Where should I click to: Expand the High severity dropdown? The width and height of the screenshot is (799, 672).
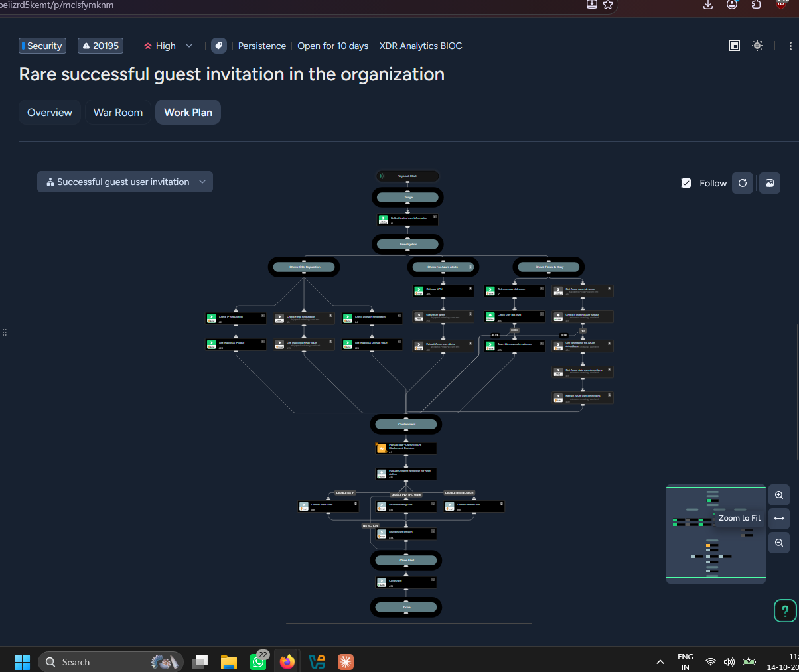169,46
